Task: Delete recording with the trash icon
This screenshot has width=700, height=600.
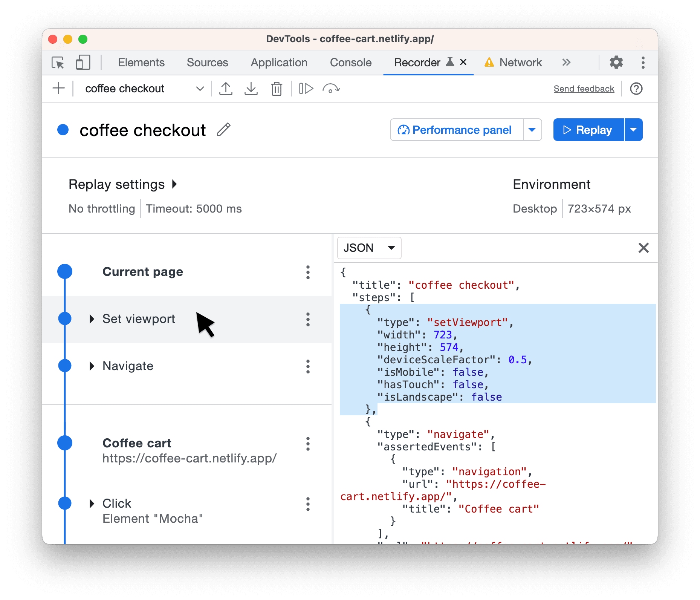Action: pyautogui.click(x=277, y=89)
